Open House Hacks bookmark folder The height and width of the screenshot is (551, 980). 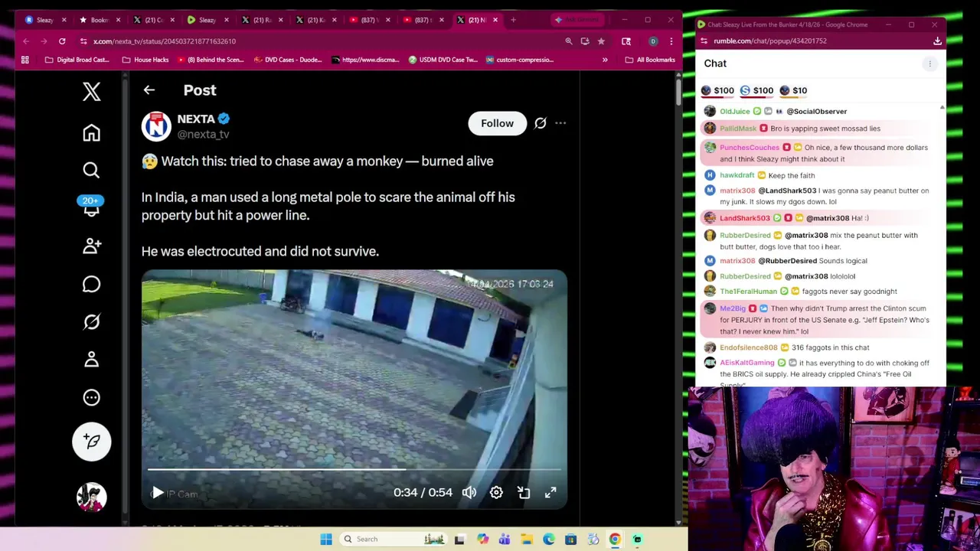tap(145, 60)
